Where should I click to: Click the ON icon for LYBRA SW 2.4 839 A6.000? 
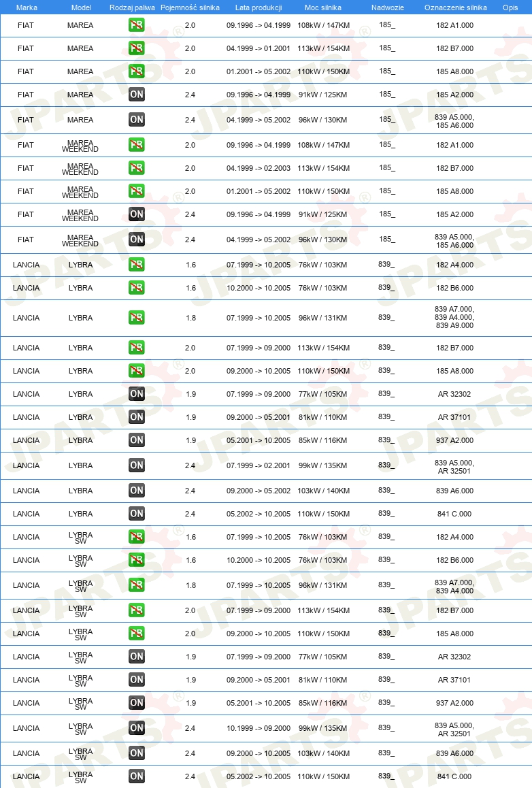(x=137, y=753)
